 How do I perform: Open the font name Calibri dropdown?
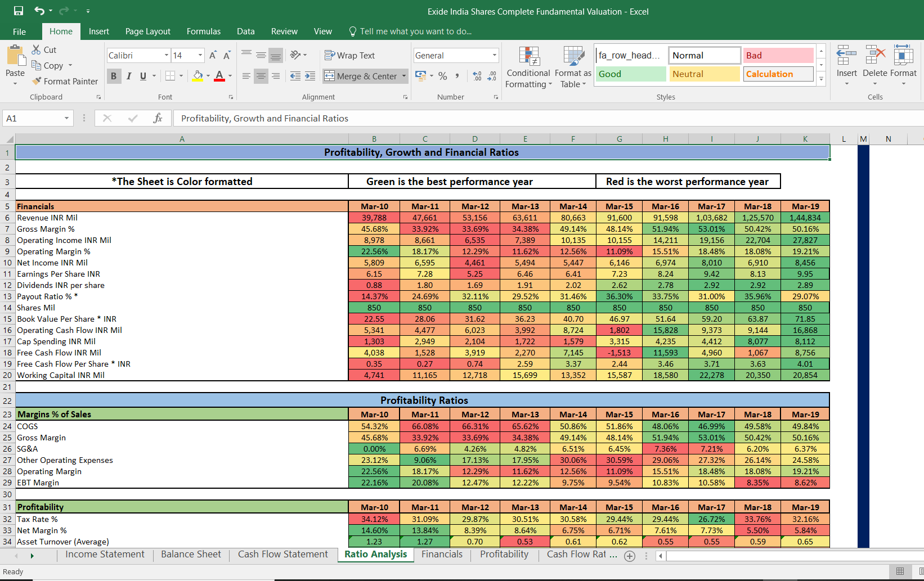pos(167,55)
